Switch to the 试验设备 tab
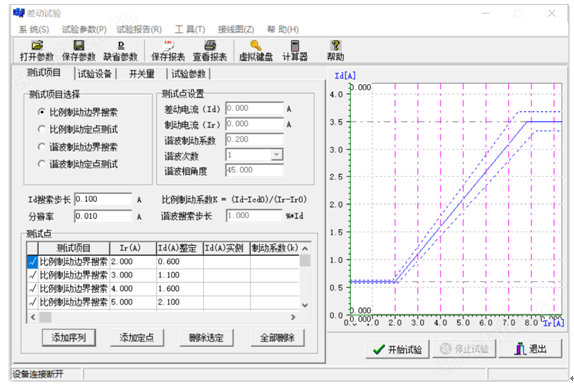This screenshot has width=574, height=386. coord(95,74)
